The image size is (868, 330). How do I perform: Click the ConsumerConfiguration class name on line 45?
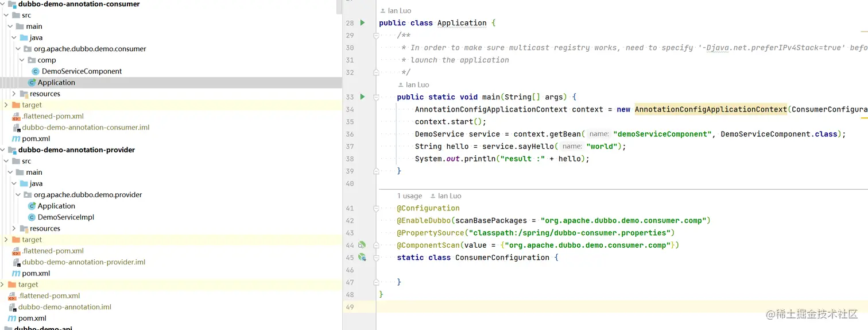pos(502,258)
